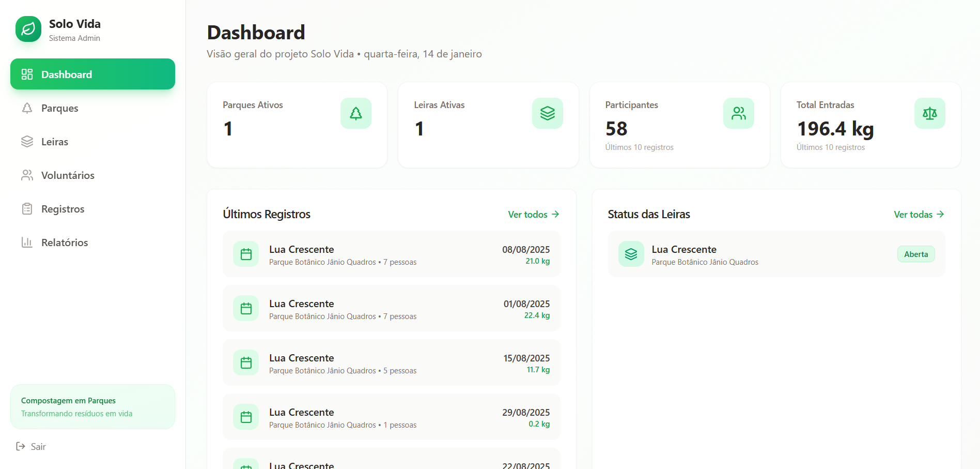Click the Solo Vida leaf logo
980x469 pixels.
point(28,29)
